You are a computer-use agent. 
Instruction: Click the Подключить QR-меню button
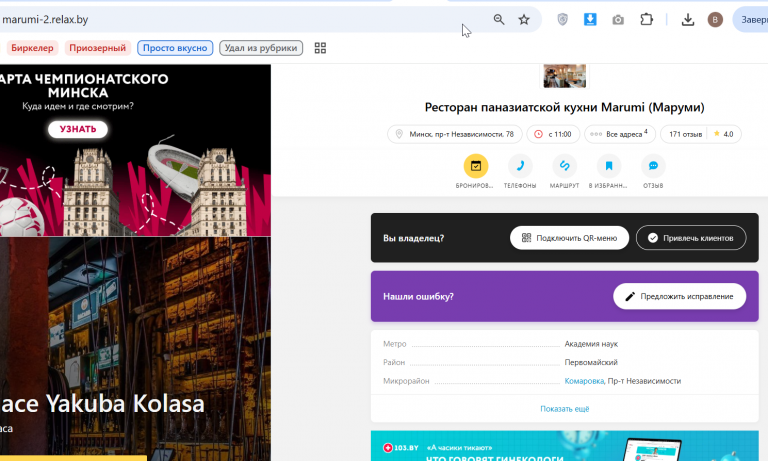pos(569,238)
